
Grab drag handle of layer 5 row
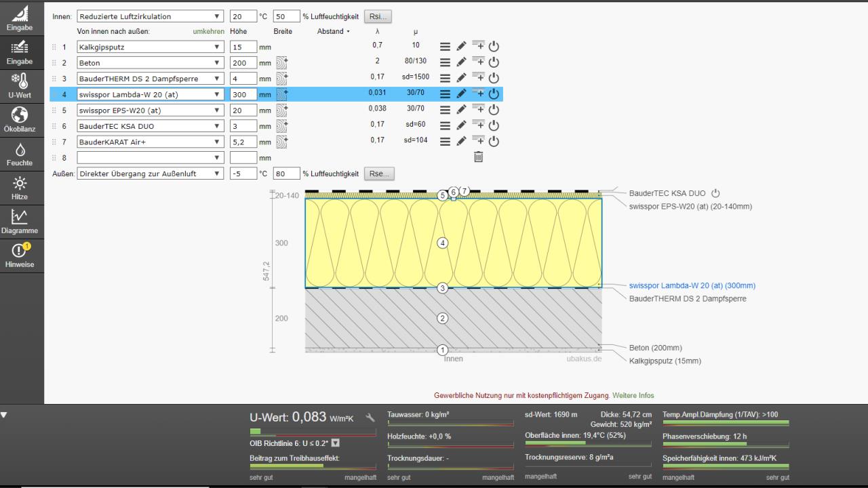point(54,110)
